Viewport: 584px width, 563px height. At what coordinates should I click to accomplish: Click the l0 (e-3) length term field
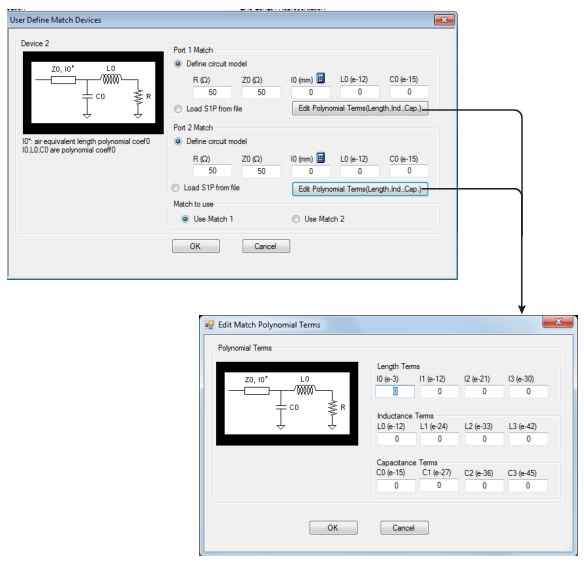coord(395,391)
